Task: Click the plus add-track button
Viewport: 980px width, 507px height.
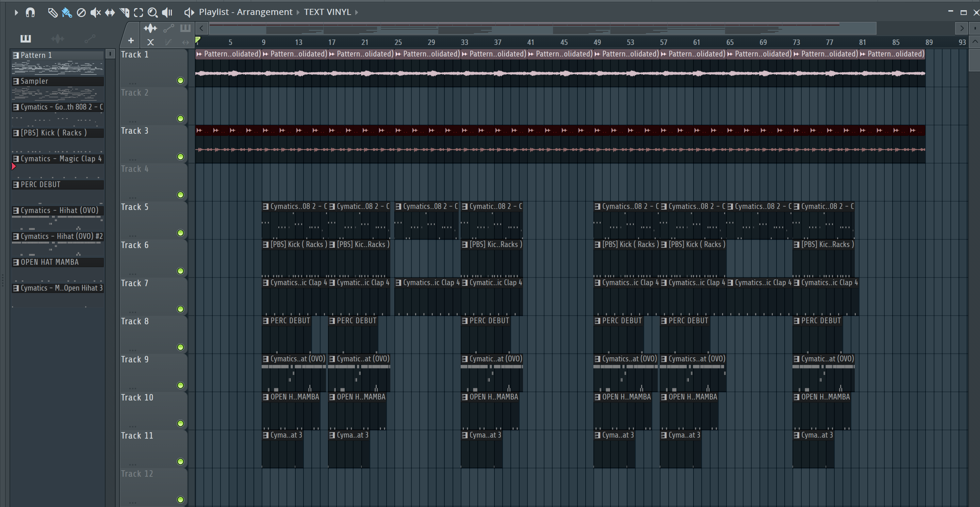Action: [x=131, y=40]
